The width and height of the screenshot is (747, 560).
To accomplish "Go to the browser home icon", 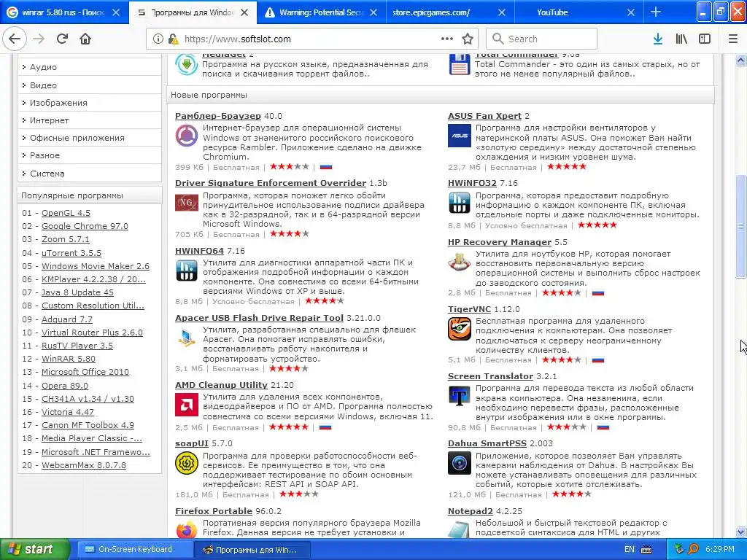I will tap(85, 39).
